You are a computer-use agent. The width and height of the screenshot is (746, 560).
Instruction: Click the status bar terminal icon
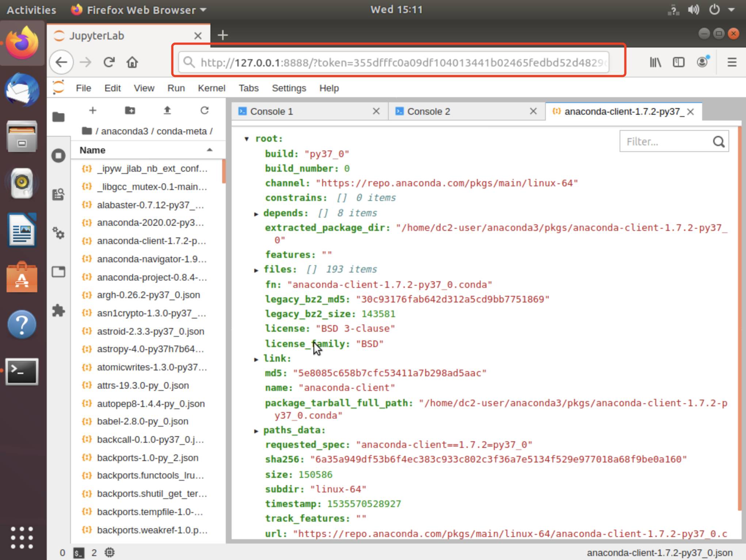79,553
